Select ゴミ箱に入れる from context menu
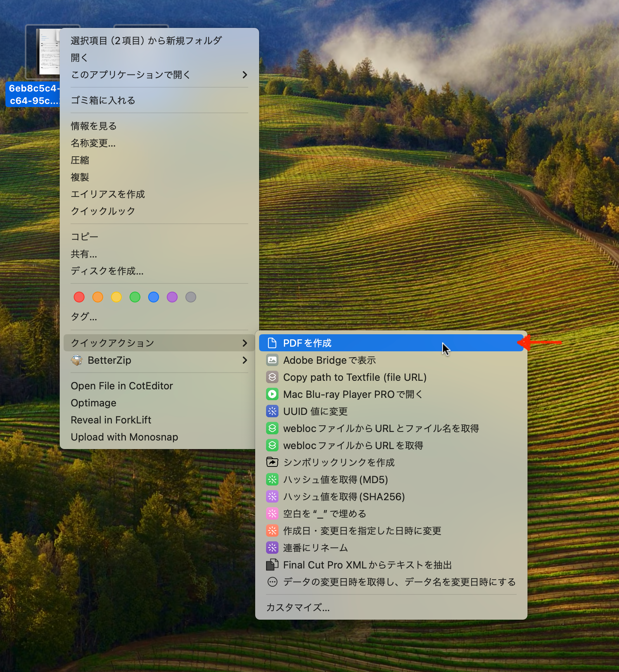 pyautogui.click(x=103, y=100)
